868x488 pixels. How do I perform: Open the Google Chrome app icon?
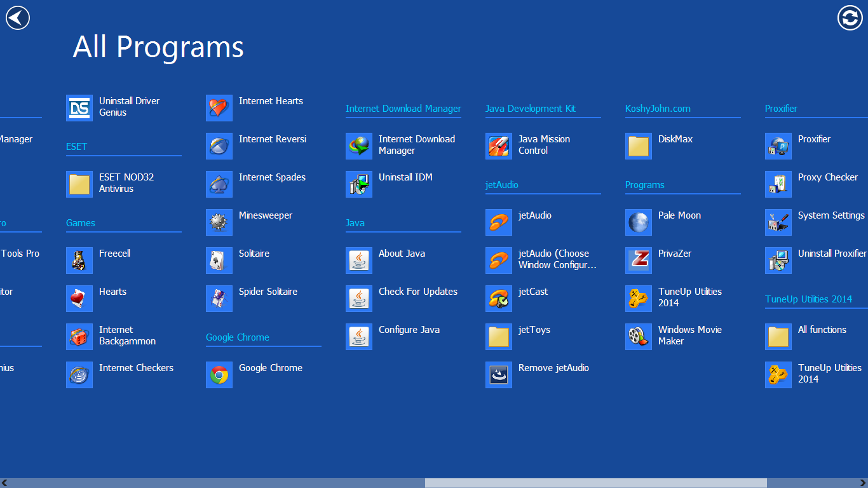[x=219, y=375]
